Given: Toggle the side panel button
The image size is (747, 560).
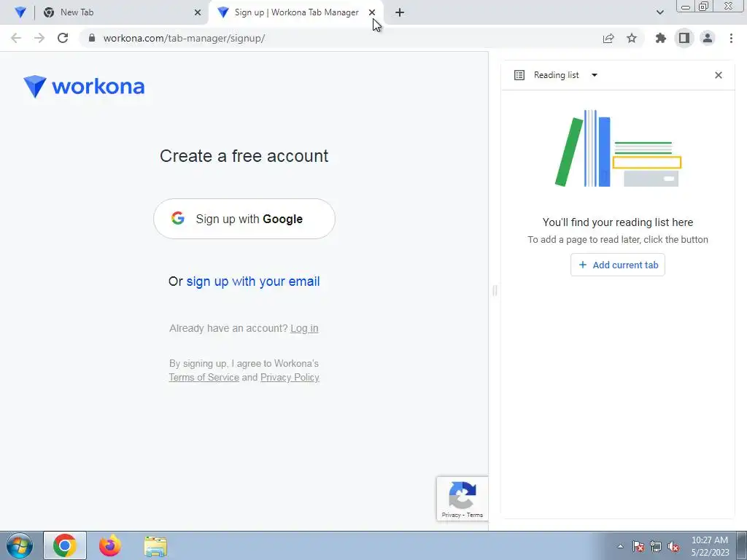Looking at the screenshot, I should 684,38.
